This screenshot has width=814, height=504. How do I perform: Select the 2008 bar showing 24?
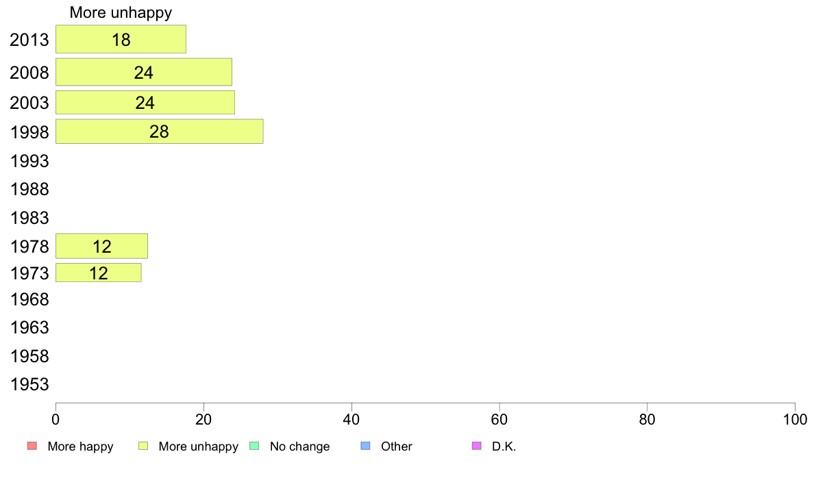click(144, 72)
